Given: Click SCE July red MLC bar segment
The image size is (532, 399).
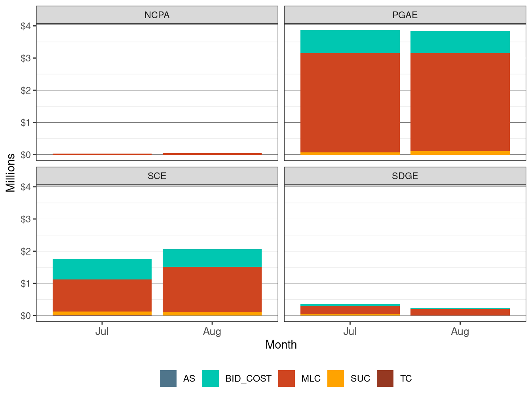Looking at the screenshot, I should pos(102,296).
